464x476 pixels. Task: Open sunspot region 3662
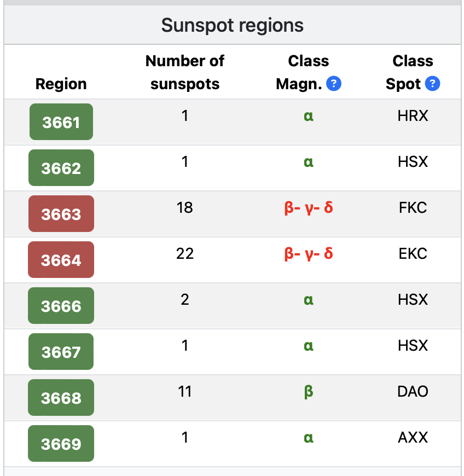[x=61, y=167]
